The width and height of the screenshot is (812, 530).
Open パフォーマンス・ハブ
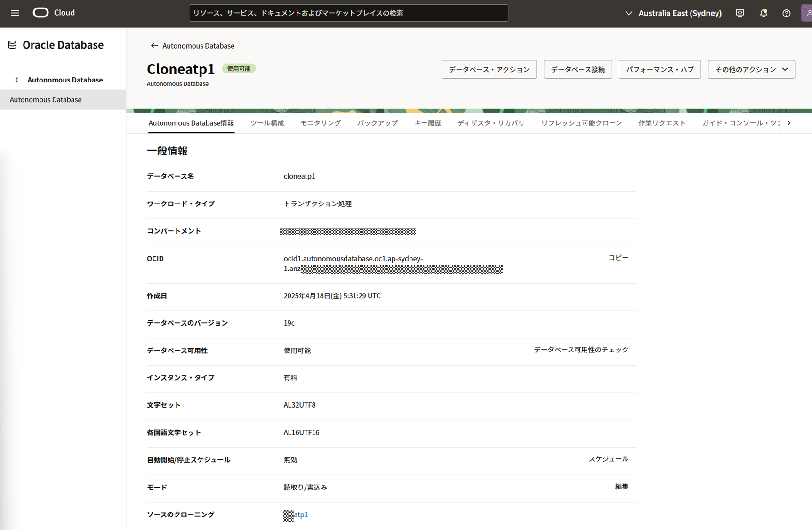click(x=659, y=69)
